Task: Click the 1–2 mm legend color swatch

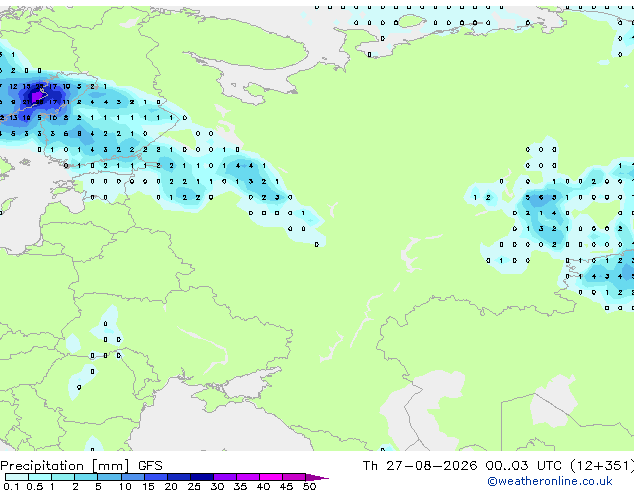Action: pyautogui.click(x=63, y=477)
